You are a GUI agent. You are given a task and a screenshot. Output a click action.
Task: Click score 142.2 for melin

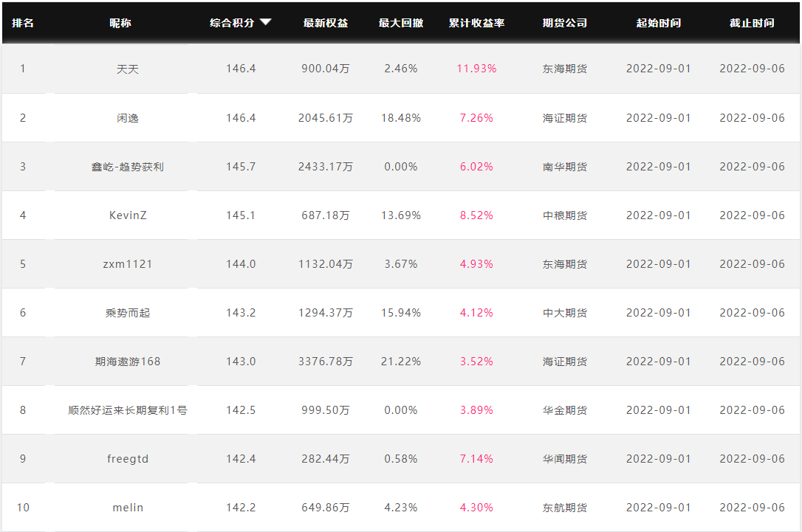(241, 508)
